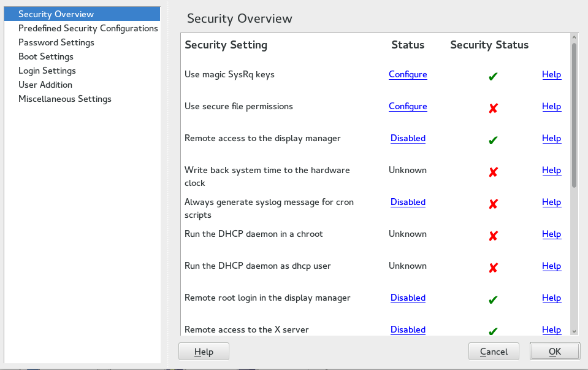Open the Configure link for secure file permissions
Image resolution: width=588 pixels, height=370 pixels.
click(x=408, y=106)
